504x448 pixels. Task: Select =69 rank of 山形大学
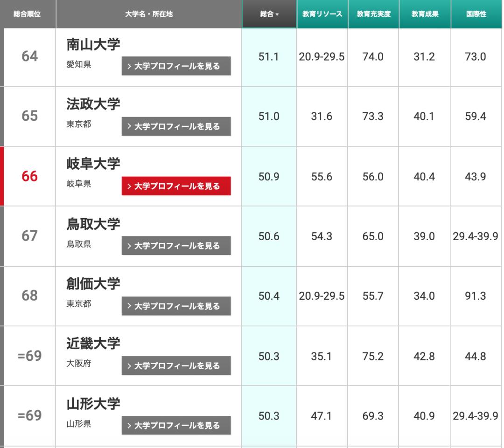pos(29,415)
